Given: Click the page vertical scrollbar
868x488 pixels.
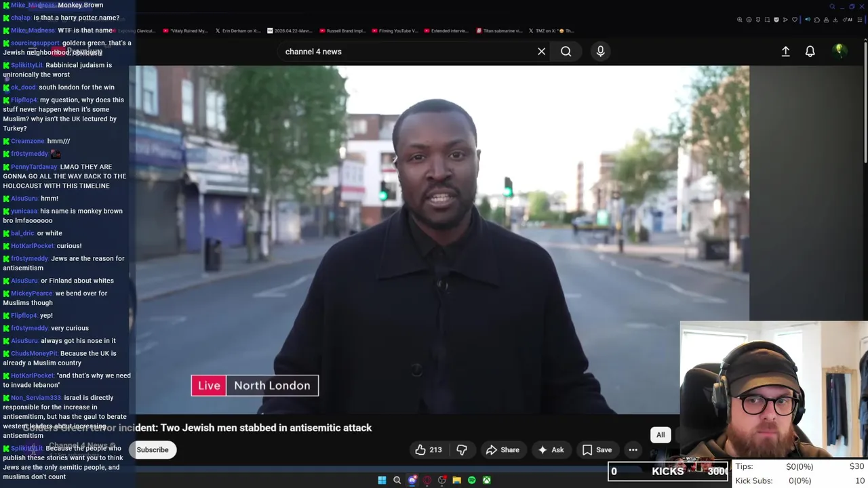Looking at the screenshot, I should click(x=865, y=102).
